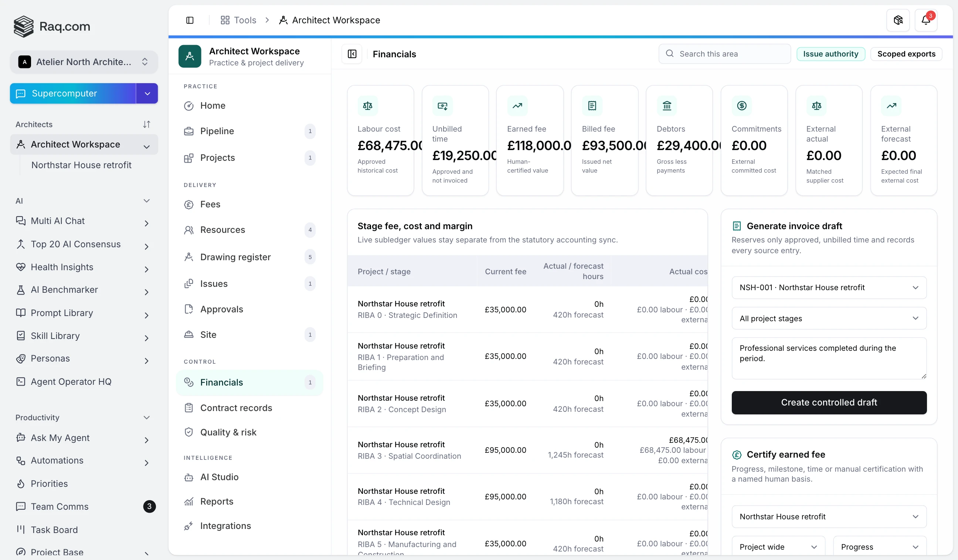The width and height of the screenshot is (958, 560).
Task: Open the NSH-001 Northstar House retrofit dropdown
Action: point(829,288)
